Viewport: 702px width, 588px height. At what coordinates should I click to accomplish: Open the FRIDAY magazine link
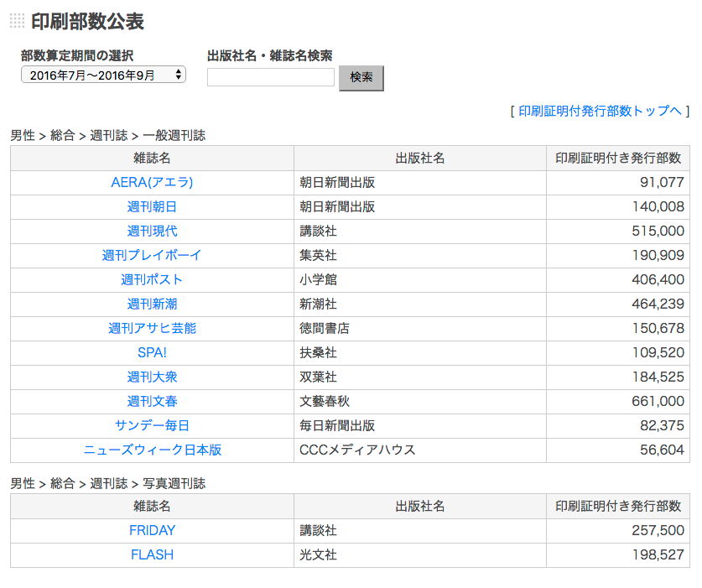(152, 530)
